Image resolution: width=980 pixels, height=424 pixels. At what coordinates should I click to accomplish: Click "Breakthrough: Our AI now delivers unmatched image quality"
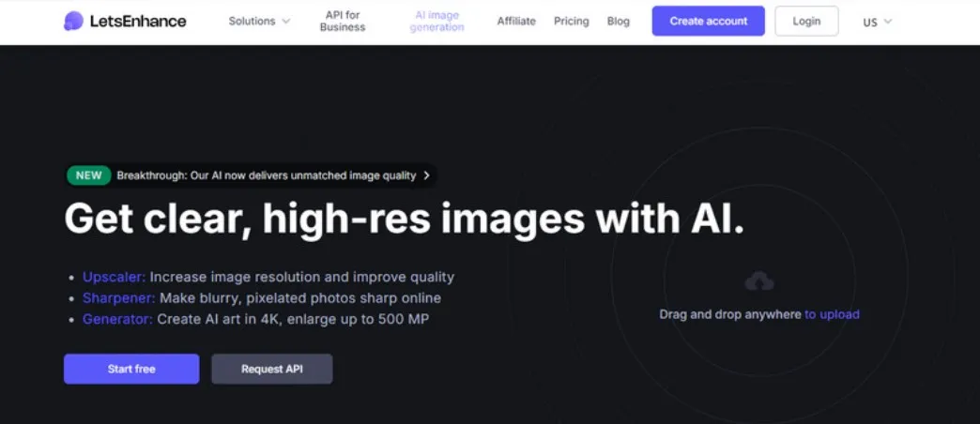[x=267, y=175]
